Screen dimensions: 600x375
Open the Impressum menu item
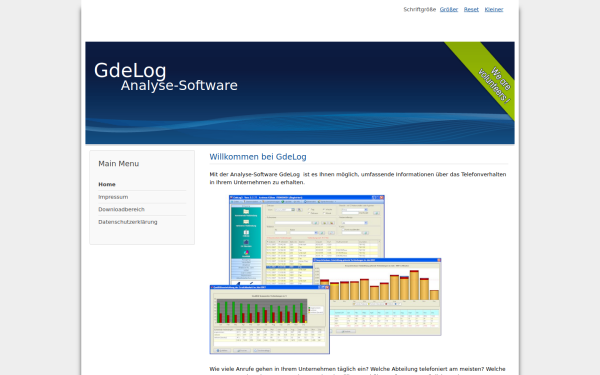click(x=113, y=197)
